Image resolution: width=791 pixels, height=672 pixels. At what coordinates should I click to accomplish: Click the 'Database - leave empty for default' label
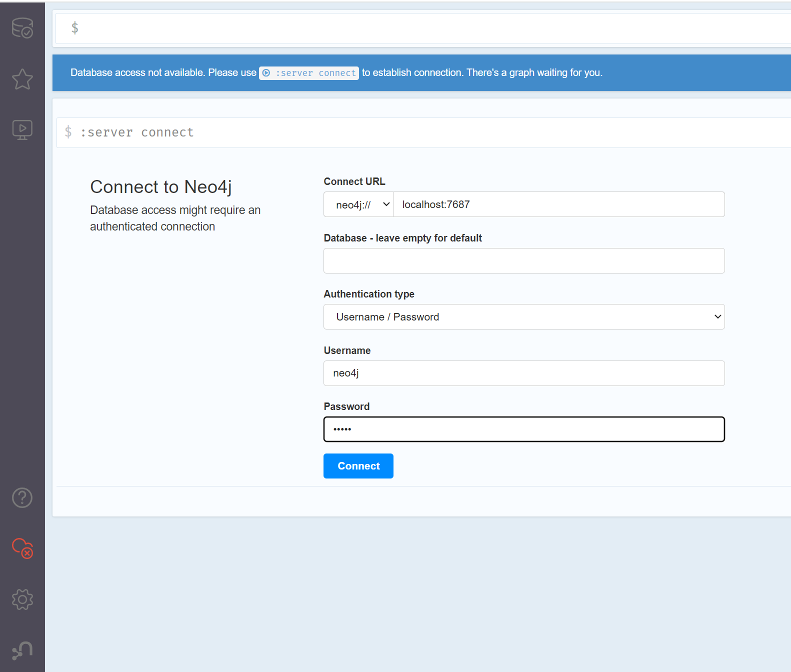pyautogui.click(x=403, y=238)
